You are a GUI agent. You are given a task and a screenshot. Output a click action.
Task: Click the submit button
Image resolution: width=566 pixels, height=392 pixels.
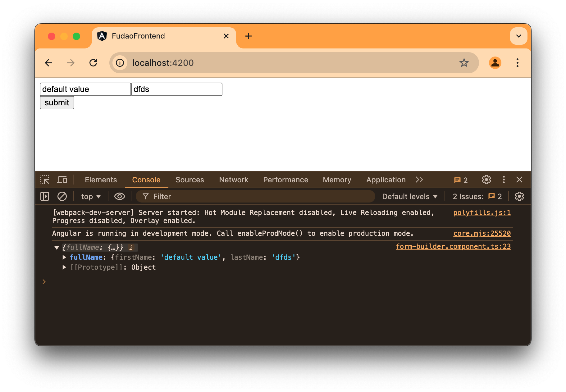point(57,103)
